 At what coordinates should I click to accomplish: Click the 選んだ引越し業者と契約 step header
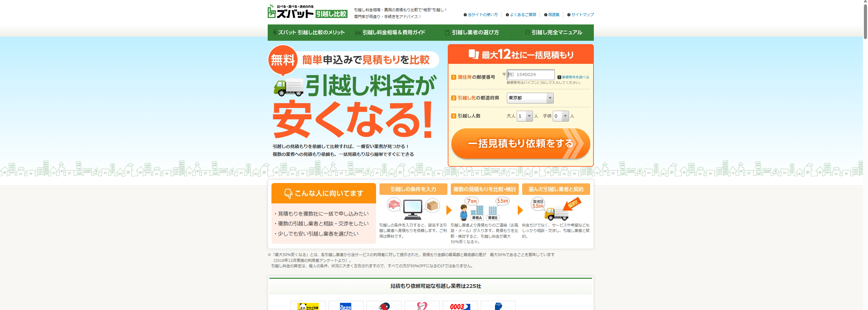click(556, 189)
